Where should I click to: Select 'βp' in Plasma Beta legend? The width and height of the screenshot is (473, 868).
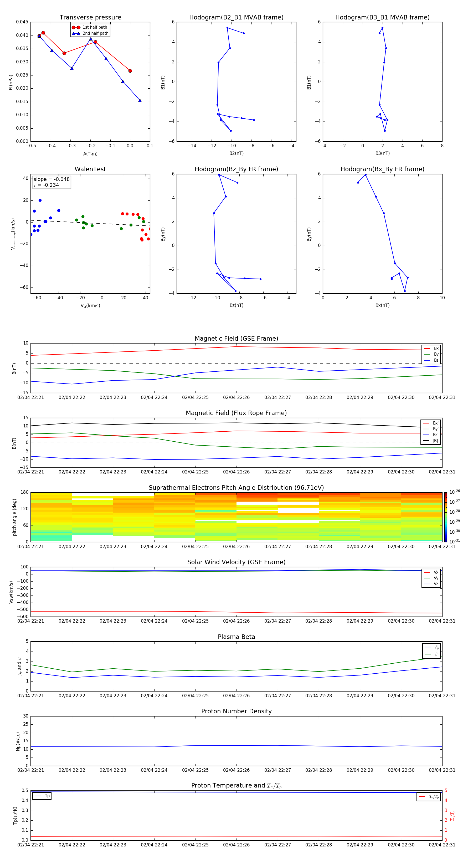tap(431, 647)
